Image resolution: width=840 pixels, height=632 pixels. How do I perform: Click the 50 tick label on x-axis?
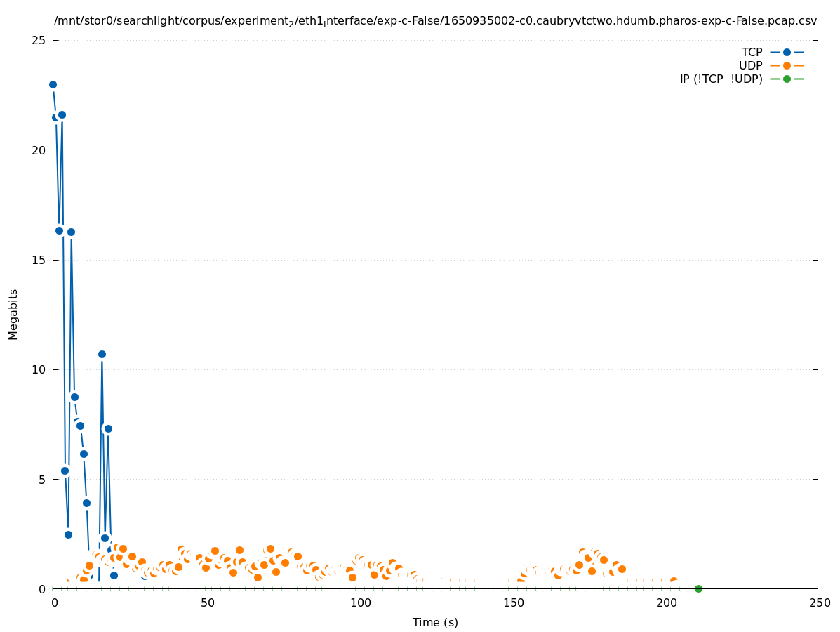[206, 603]
